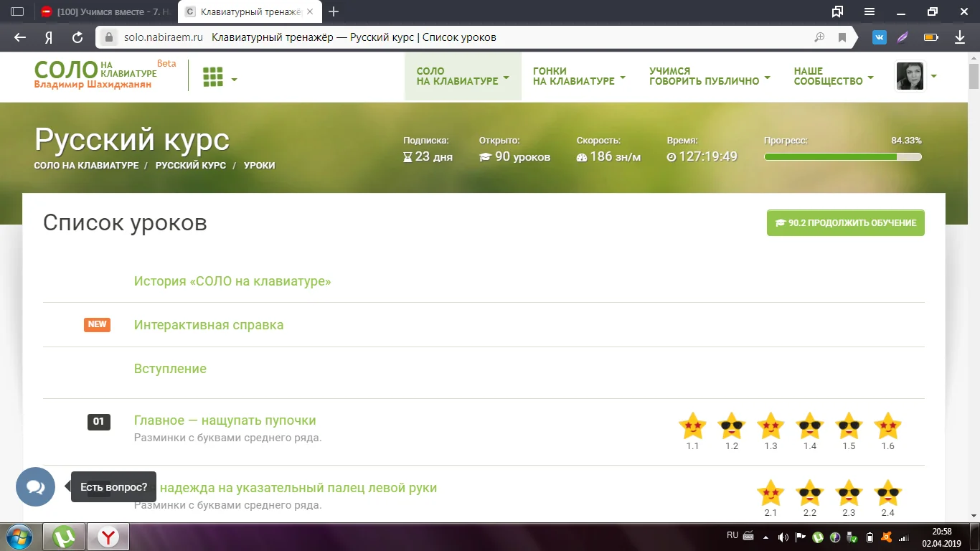Click the «УРОКИ» breadcrumb
This screenshot has height=551, width=980.
(259, 165)
